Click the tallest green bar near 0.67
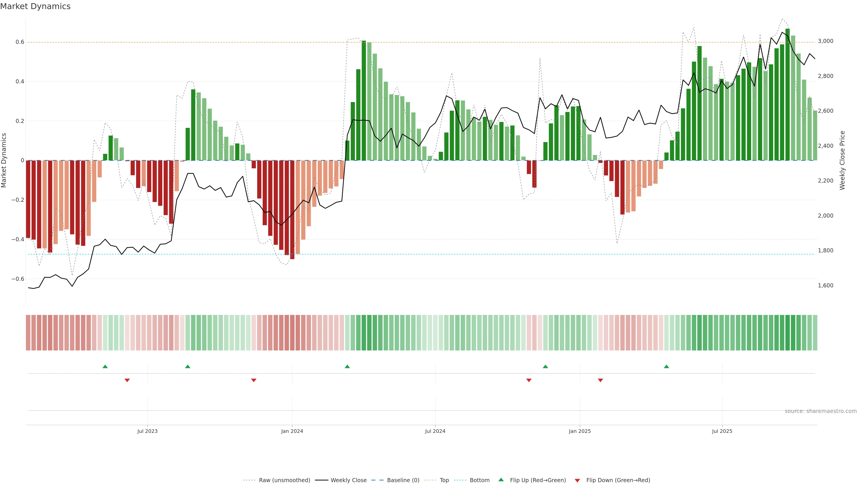This screenshot has width=868, height=488. coord(788,94)
